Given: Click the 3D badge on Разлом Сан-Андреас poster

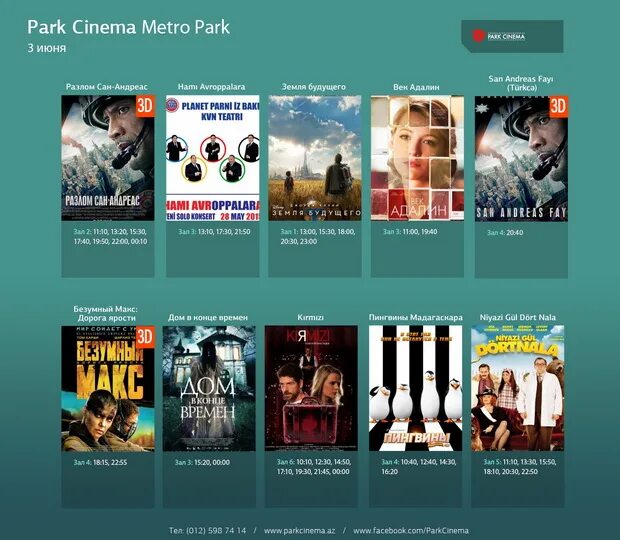Looking at the screenshot, I should [145, 106].
